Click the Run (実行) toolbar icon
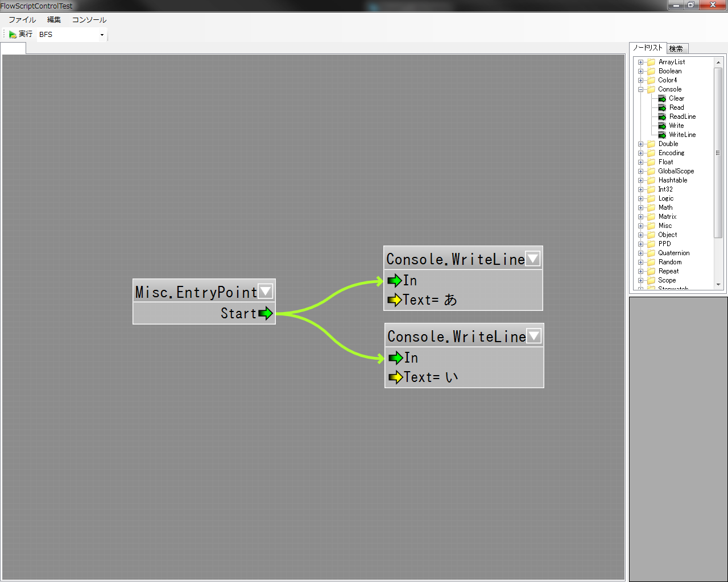This screenshot has width=728, height=582. [13, 35]
